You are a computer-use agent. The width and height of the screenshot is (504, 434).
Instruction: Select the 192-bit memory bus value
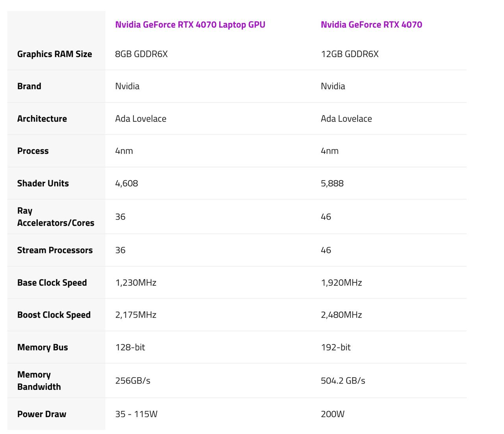point(335,347)
